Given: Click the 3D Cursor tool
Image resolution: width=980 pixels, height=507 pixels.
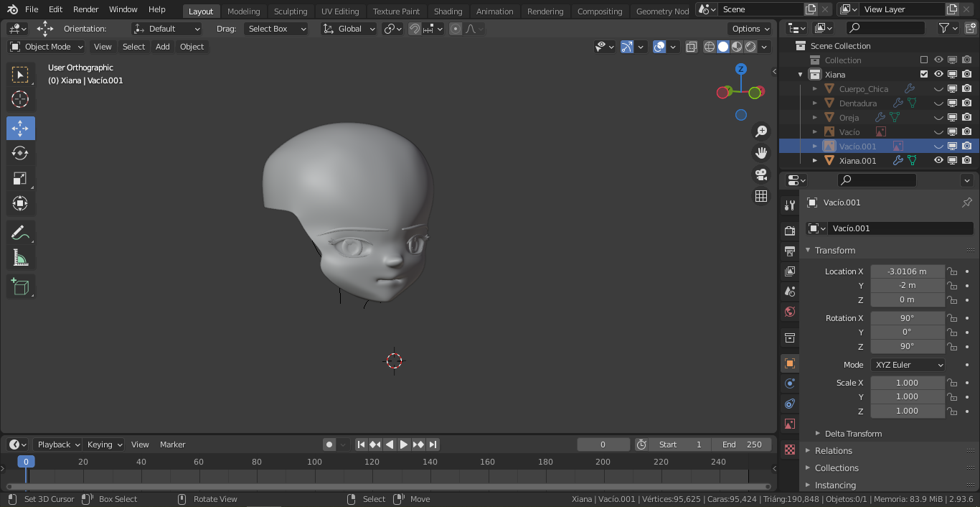Looking at the screenshot, I should [20, 99].
